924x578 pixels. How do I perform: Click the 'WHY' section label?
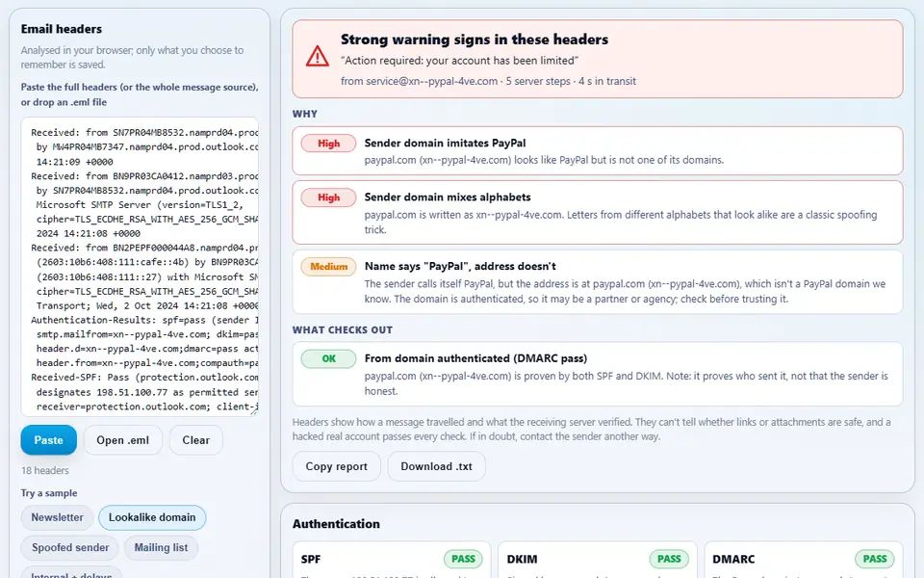click(305, 114)
